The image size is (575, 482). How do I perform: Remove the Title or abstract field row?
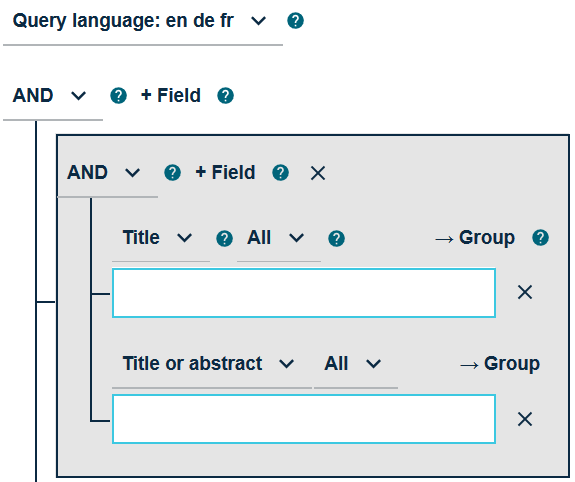point(525,419)
